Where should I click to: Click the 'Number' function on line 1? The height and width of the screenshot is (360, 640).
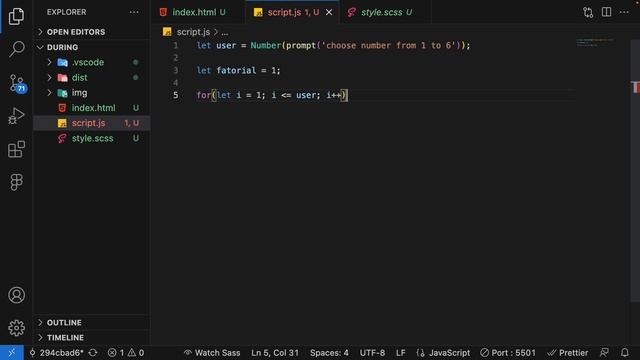coord(266,45)
